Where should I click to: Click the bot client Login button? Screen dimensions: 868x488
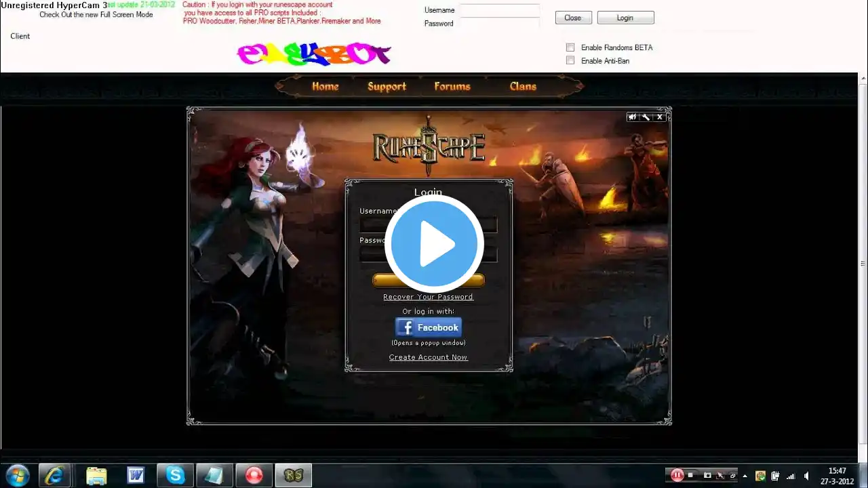(625, 18)
